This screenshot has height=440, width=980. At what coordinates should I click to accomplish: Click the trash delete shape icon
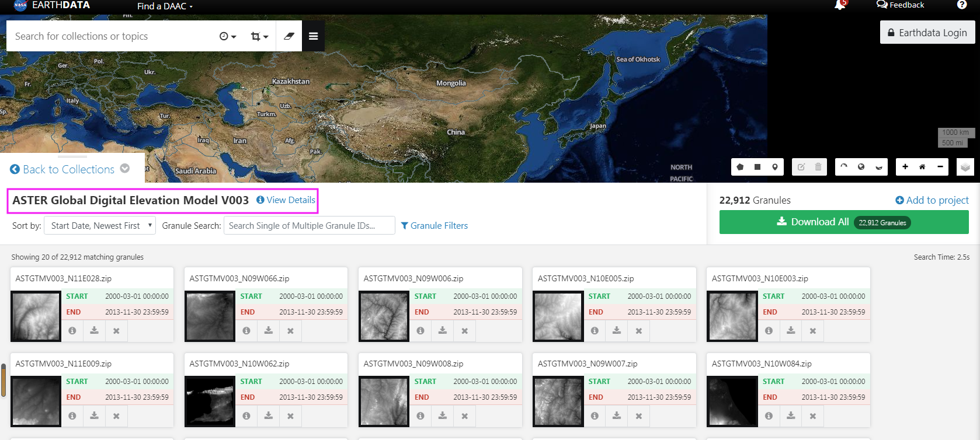pyautogui.click(x=818, y=167)
